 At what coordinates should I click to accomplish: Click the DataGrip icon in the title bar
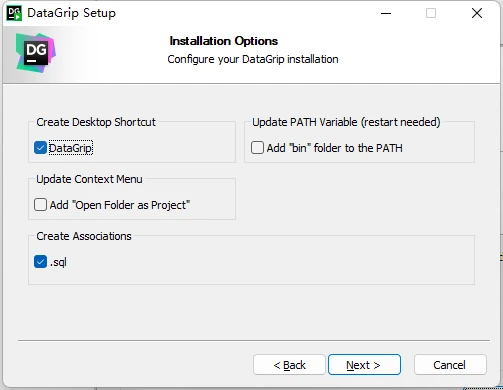(14, 13)
